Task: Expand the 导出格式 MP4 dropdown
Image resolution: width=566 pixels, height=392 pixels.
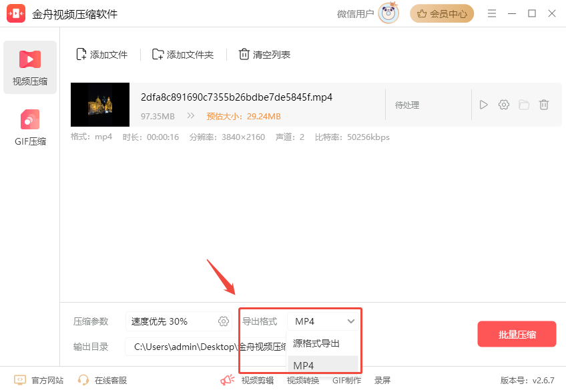Action: [323, 321]
